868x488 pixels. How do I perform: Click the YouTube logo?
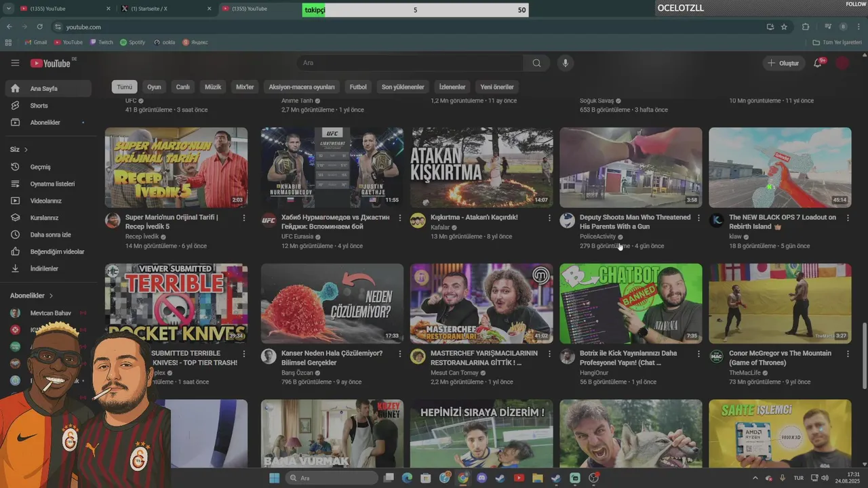coord(51,63)
